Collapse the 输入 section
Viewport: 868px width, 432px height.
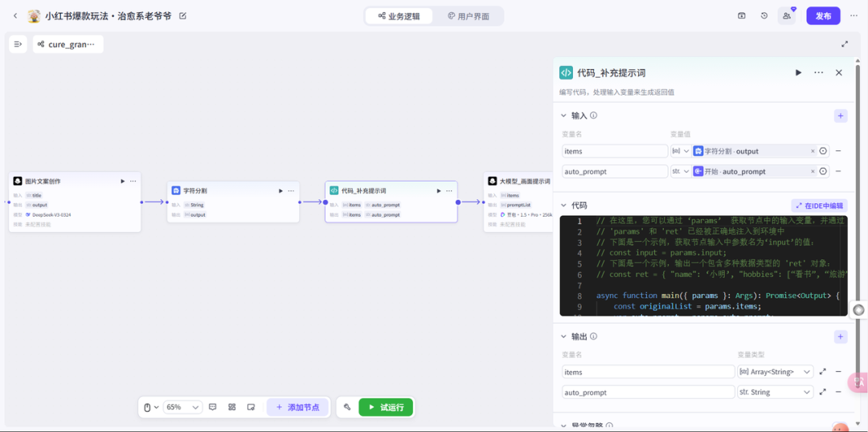click(x=564, y=116)
